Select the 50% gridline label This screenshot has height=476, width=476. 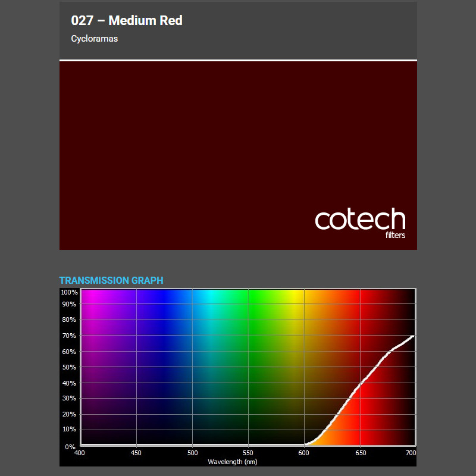click(68, 367)
